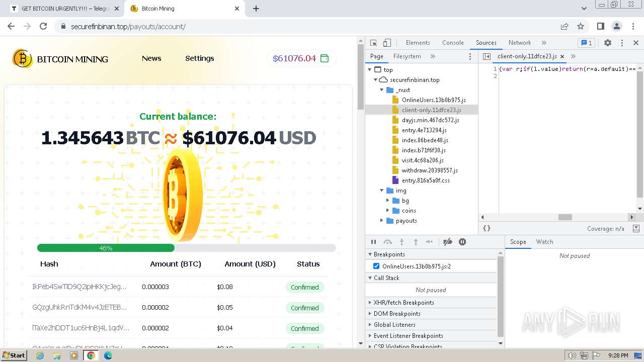The image size is (644, 362).
Task: Open Internet Explorer from taskbar
Action: [40, 355]
